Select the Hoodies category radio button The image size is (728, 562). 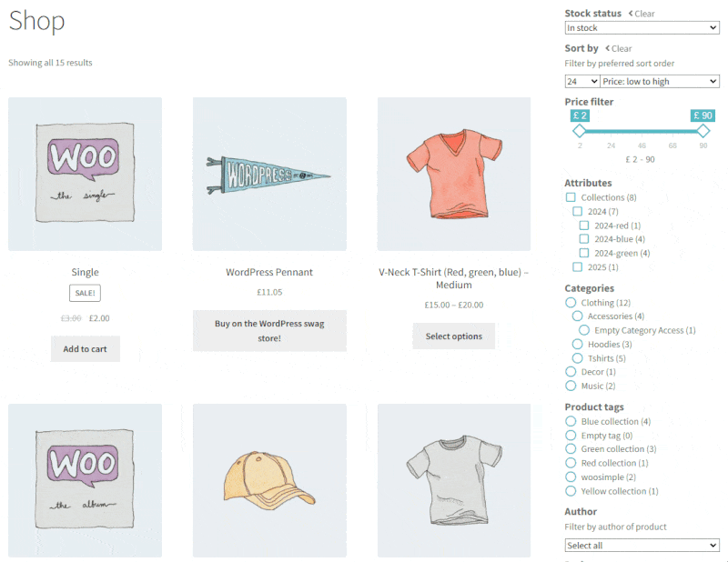point(577,345)
